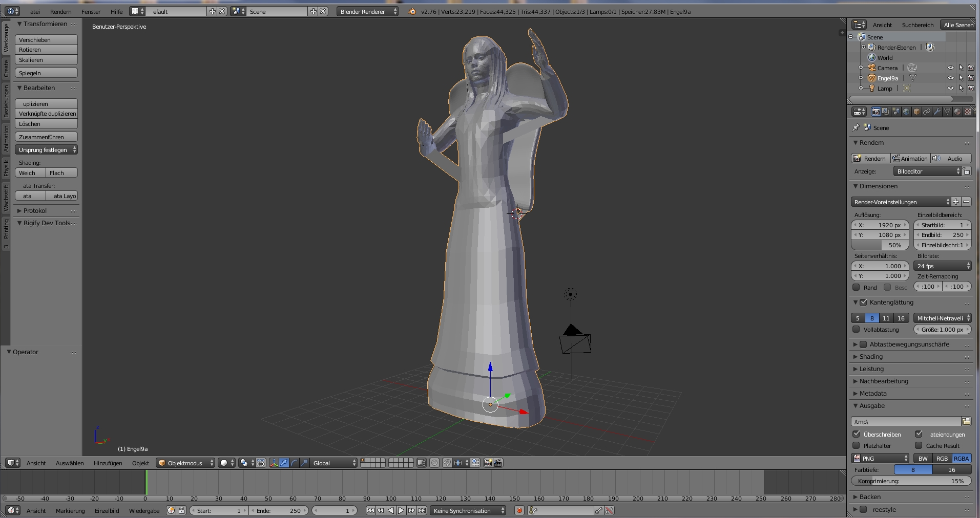
Task: Adjust the Komprimierung slider
Action: pyautogui.click(x=911, y=481)
